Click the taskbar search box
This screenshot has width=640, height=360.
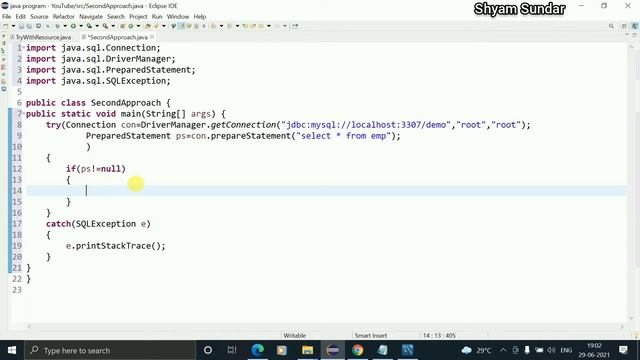point(110,350)
